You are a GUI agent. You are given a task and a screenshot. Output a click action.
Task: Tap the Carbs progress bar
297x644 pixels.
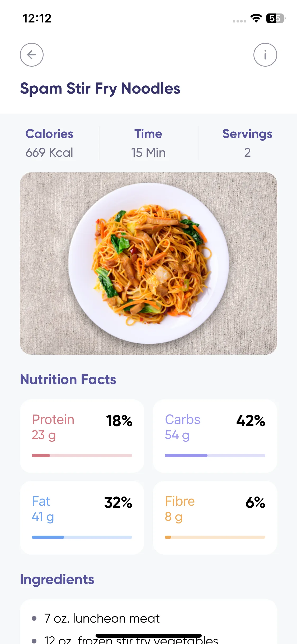(215, 456)
